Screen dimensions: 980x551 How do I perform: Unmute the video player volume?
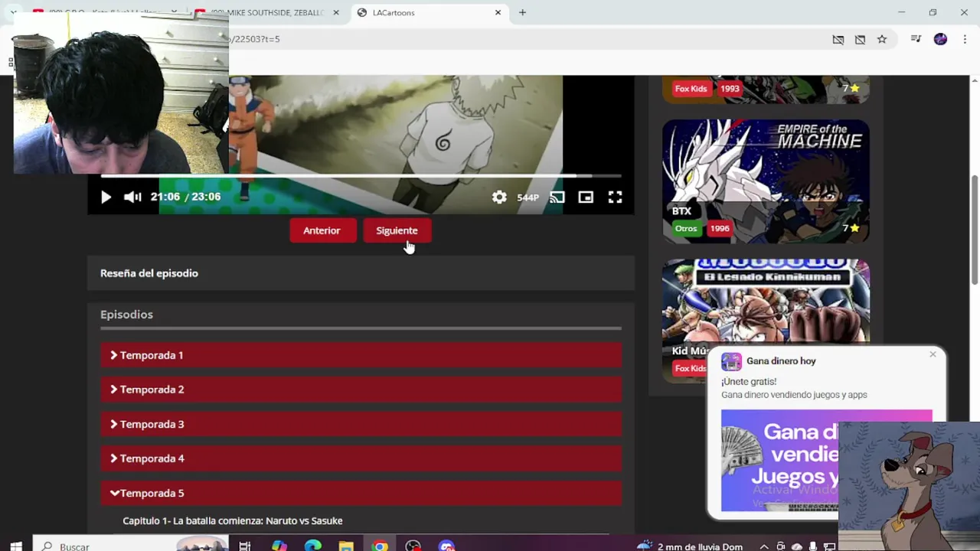pyautogui.click(x=132, y=197)
